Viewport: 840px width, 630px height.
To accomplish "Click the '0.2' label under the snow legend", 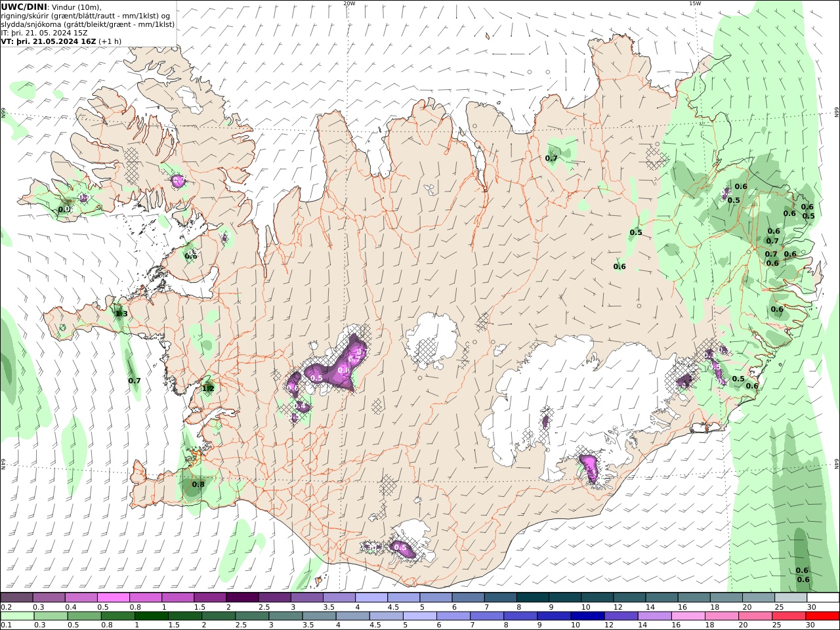I will [x=6, y=607].
